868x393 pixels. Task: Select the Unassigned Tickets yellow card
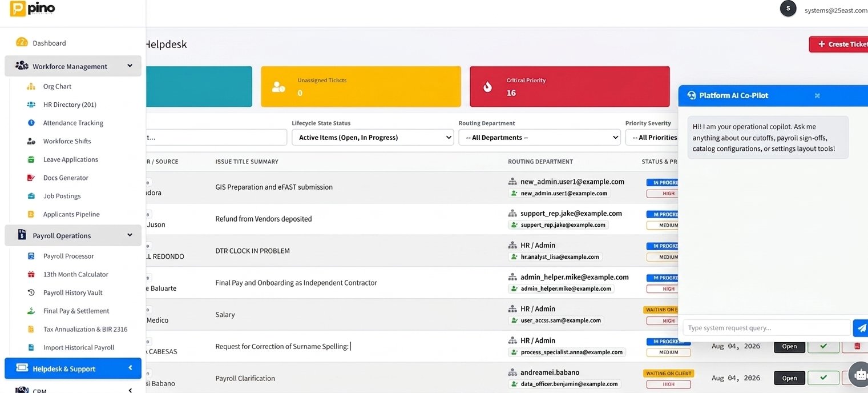[x=361, y=86]
